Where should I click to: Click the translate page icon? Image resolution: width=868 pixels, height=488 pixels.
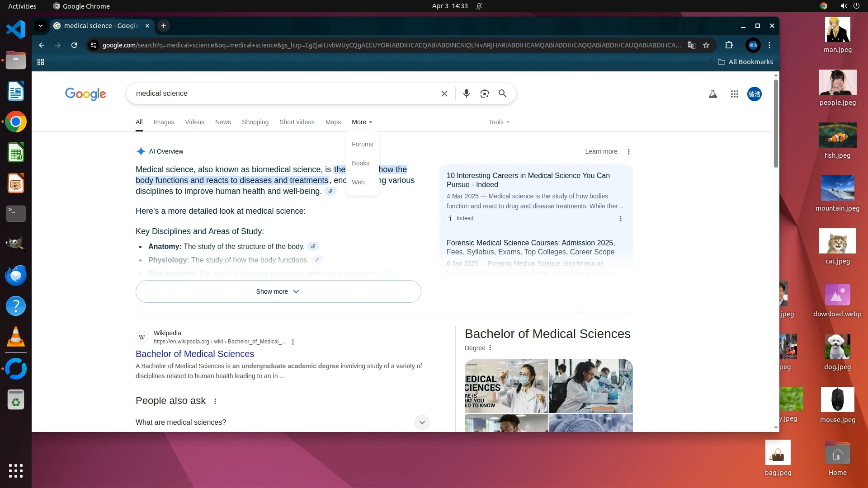coord(691,45)
